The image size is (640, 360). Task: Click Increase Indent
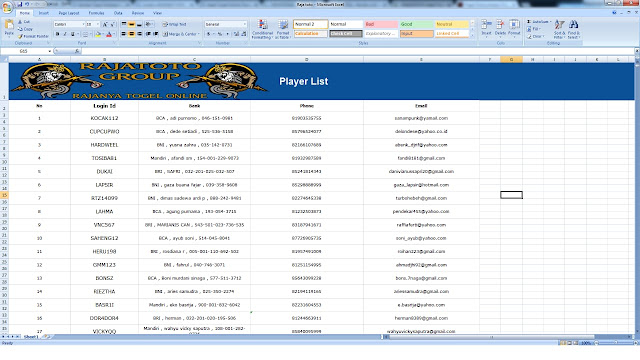pos(156,34)
